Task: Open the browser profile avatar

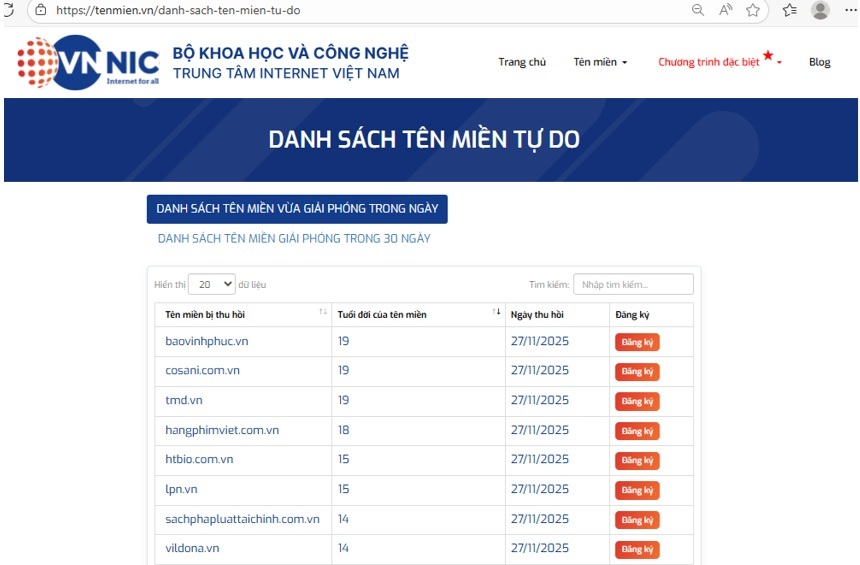Action: (x=820, y=10)
